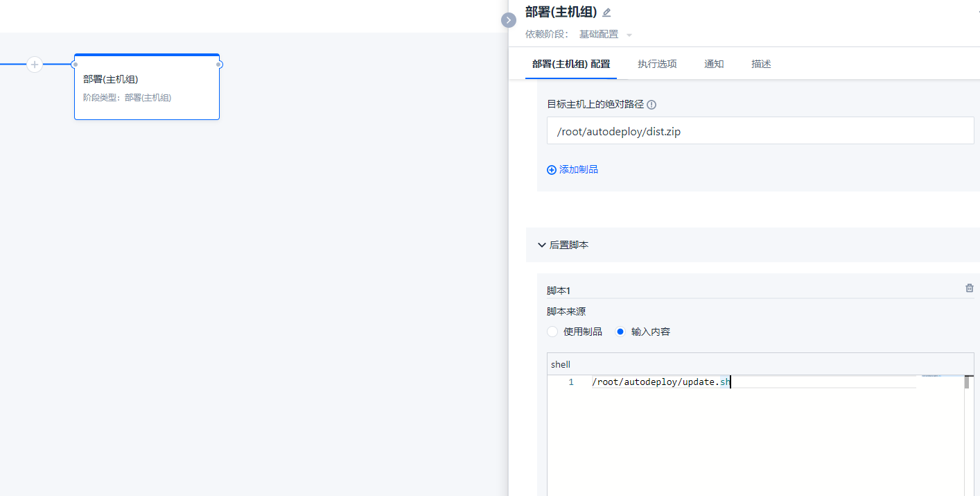Collapse the 后置脚本 section

tap(542, 245)
